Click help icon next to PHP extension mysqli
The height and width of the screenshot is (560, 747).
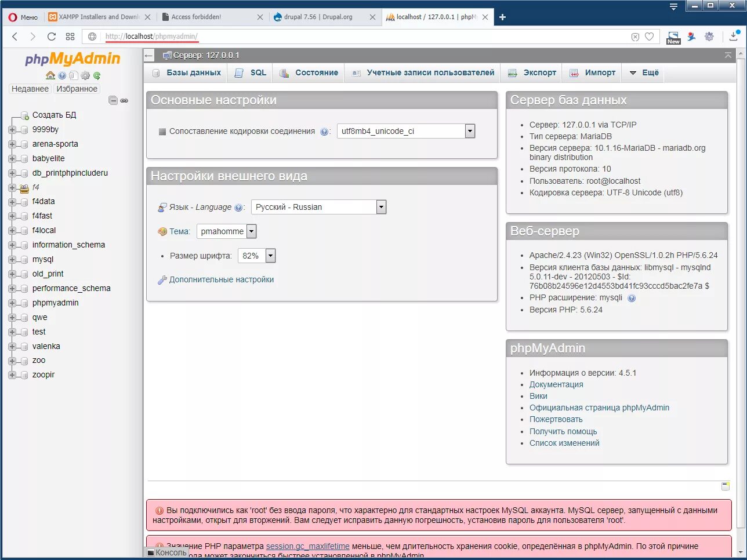pos(632,298)
